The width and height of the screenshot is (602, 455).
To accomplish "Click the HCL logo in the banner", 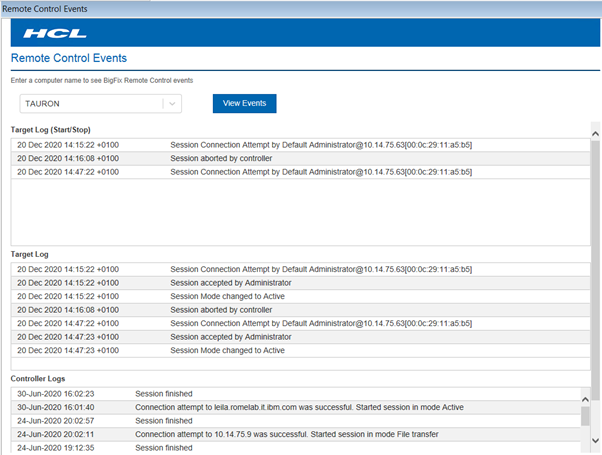I will click(55, 34).
